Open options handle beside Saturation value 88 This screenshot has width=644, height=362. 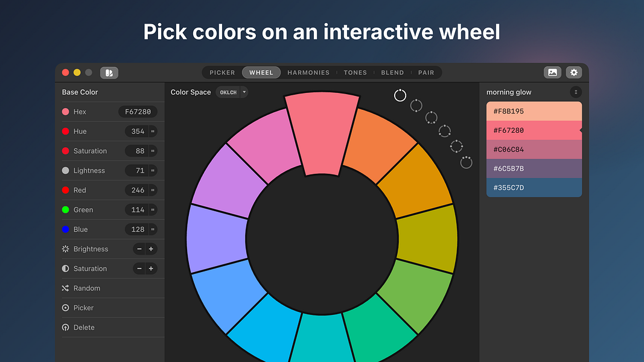(153, 151)
